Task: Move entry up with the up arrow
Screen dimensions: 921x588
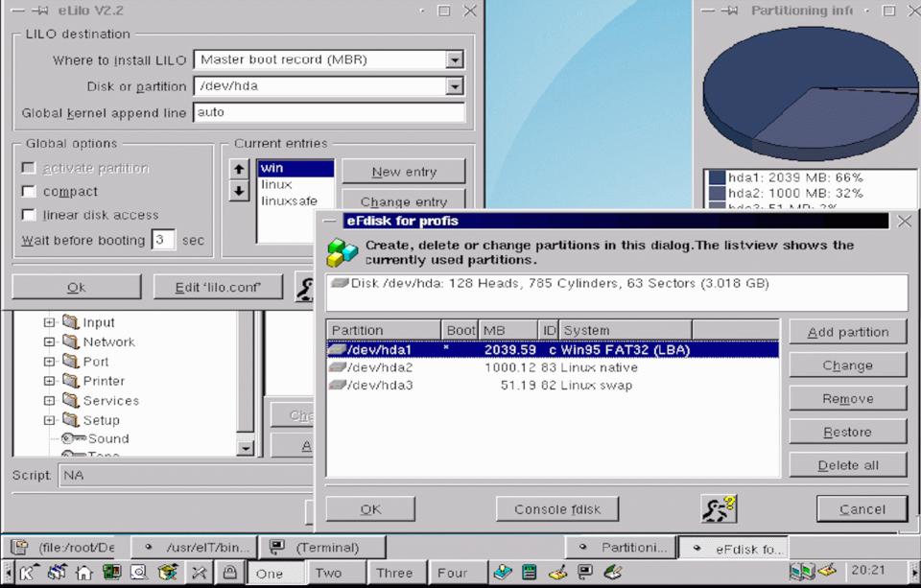Action: (x=240, y=170)
